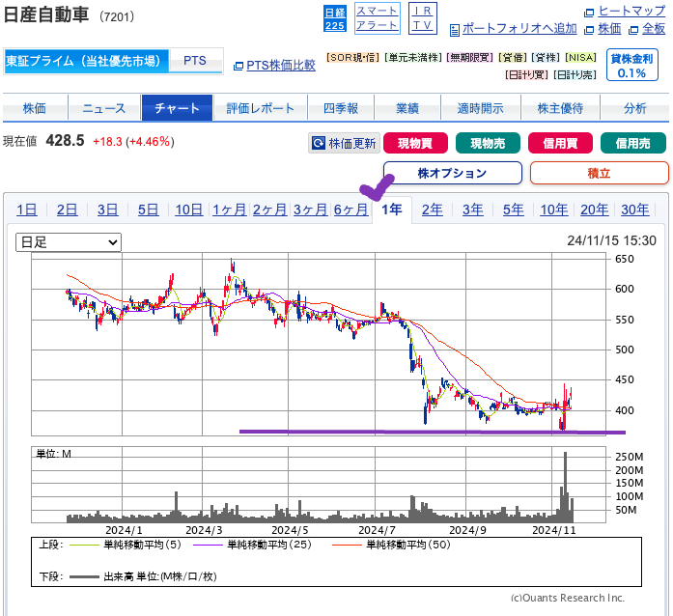Click the 信用売 button

click(x=633, y=143)
